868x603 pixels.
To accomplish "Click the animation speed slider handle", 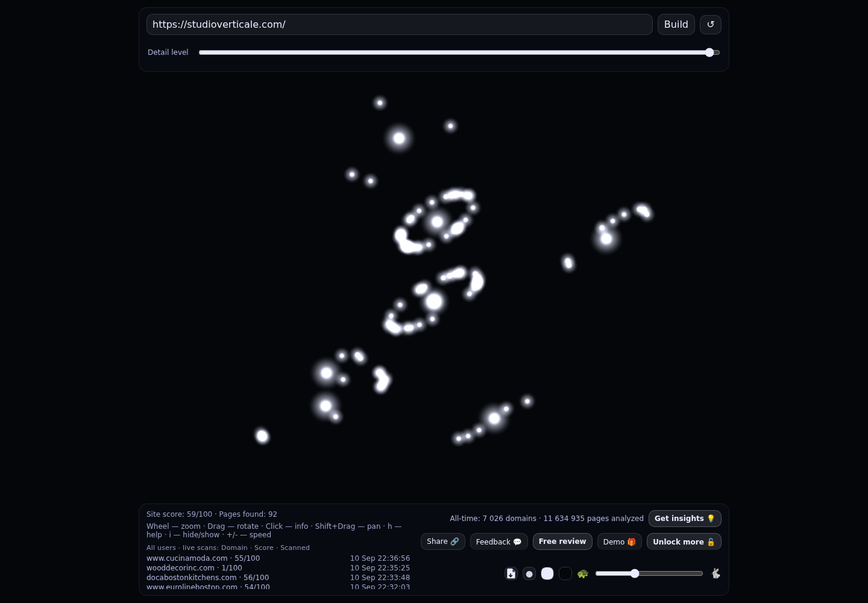I will coord(635,573).
